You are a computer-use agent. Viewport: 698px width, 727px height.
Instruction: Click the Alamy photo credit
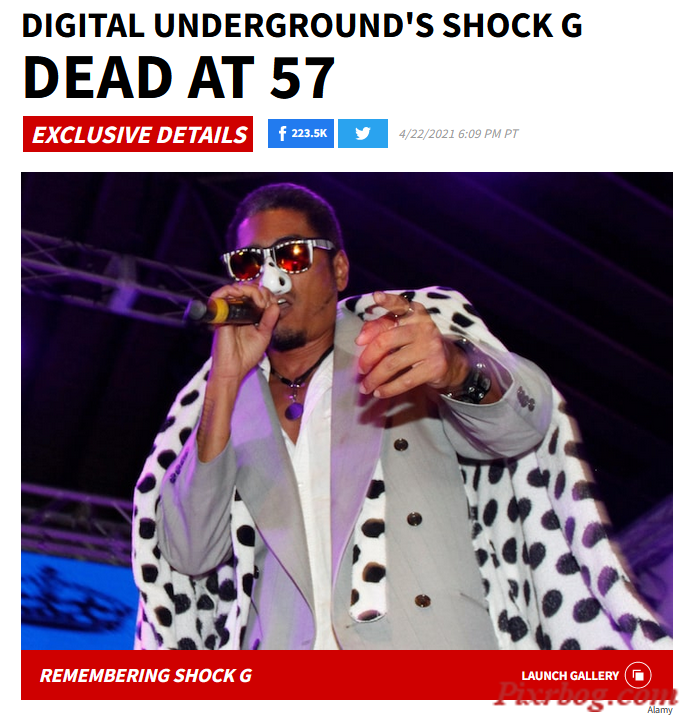[x=660, y=710]
